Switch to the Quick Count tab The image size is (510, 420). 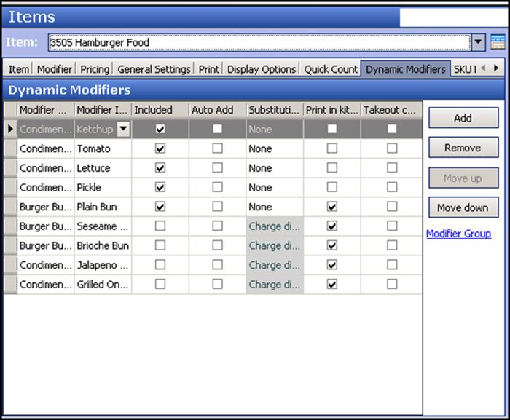point(331,69)
